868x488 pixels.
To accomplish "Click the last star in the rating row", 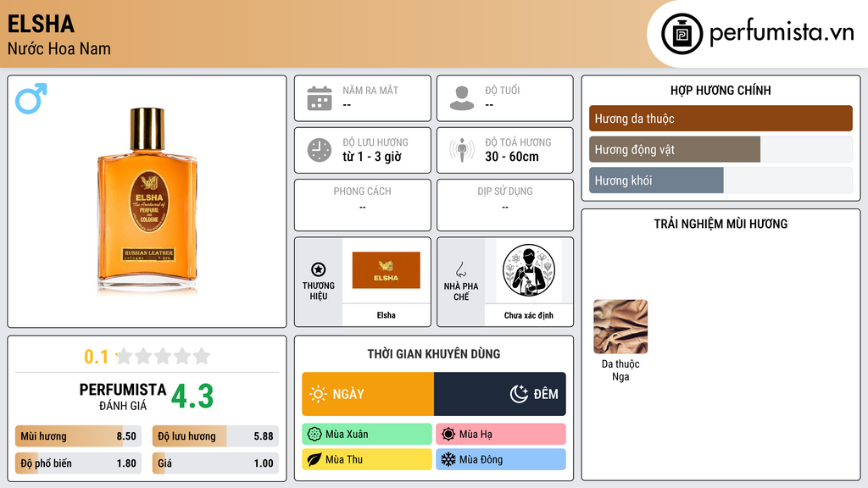I will [x=202, y=356].
